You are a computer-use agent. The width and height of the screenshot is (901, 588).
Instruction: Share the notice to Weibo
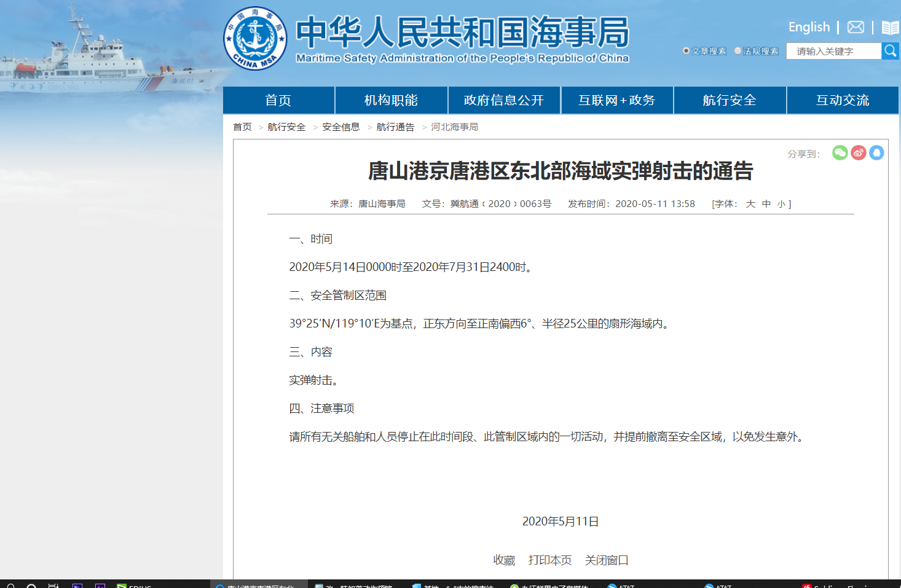[x=858, y=153]
